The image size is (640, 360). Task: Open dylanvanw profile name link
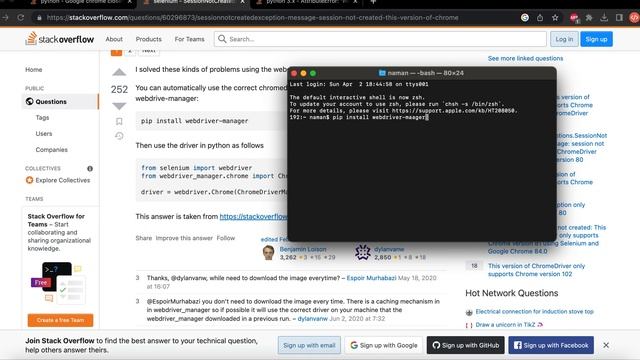pos(389,249)
